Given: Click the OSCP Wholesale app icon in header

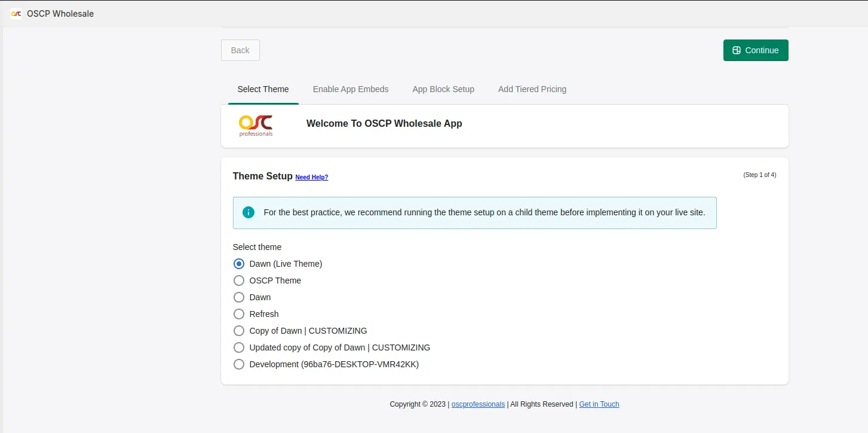Looking at the screenshot, I should click(x=16, y=14).
